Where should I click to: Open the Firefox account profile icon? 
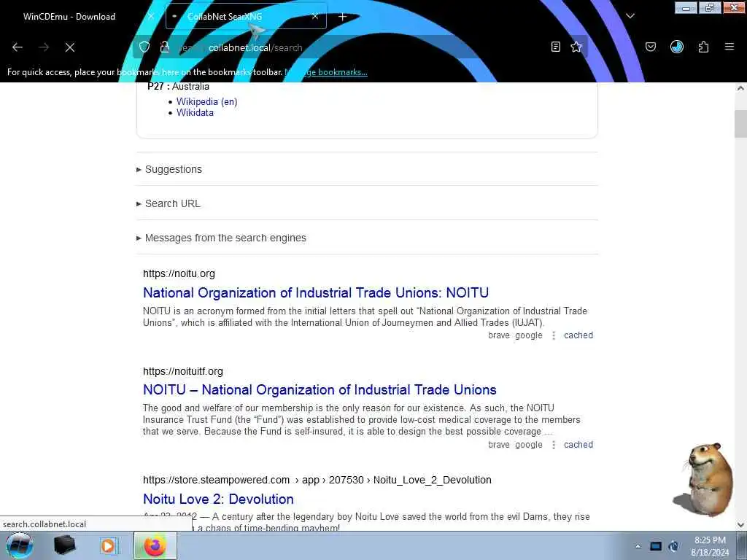677,47
